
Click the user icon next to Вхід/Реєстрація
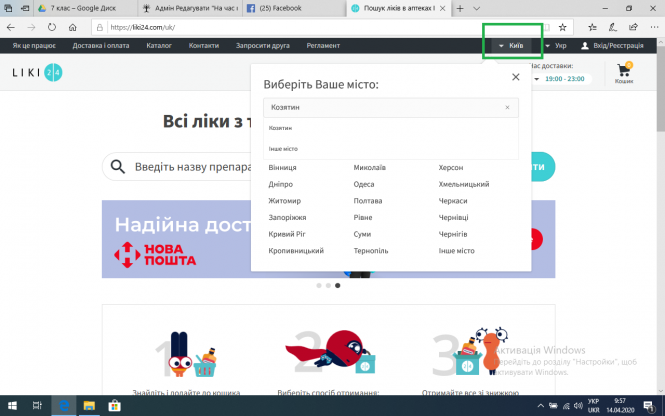pyautogui.click(x=585, y=46)
